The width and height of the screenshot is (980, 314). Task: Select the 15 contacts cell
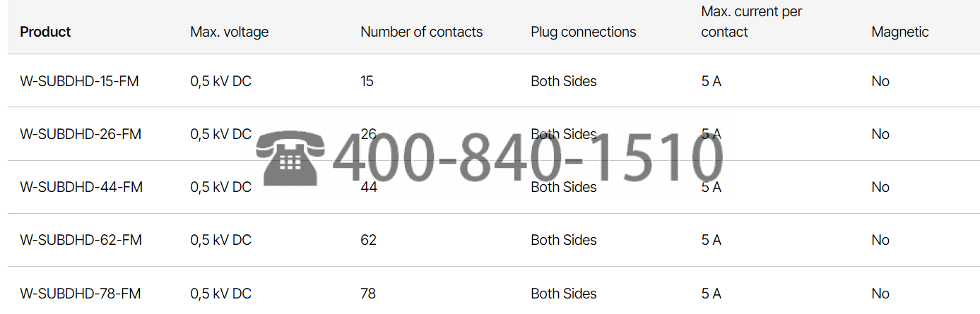[367, 81]
